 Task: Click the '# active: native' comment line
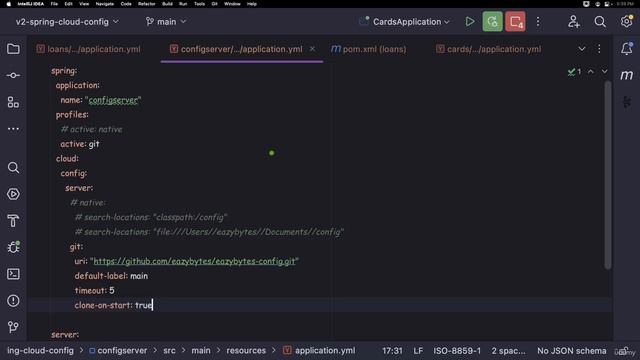point(91,129)
